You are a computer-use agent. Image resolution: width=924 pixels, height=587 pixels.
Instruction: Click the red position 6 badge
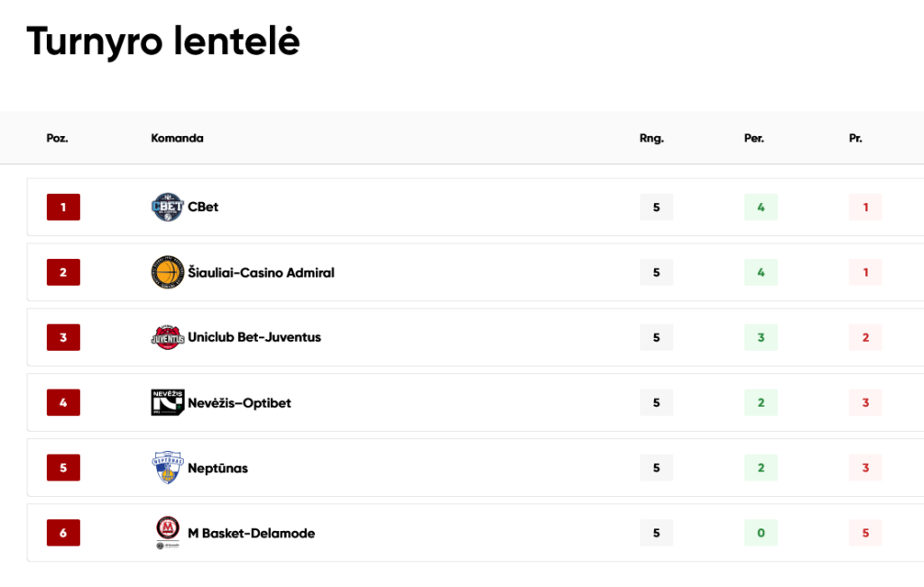tap(63, 533)
